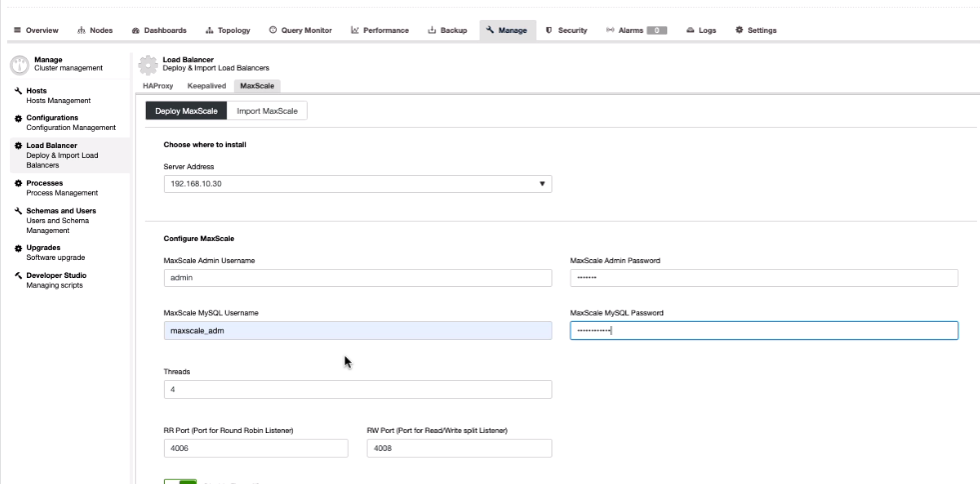
Task: Click the Dashboards gauge icon
Action: tap(136, 30)
